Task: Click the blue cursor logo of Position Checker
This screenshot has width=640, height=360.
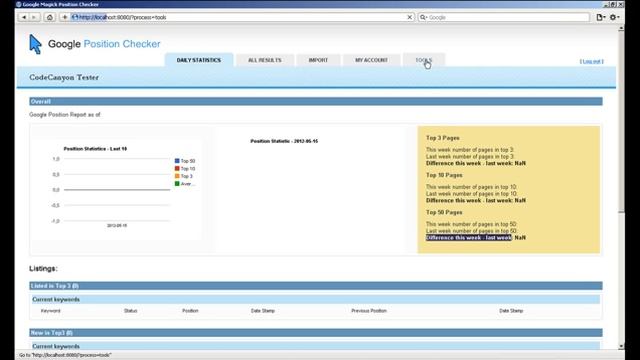Action: tap(35, 44)
